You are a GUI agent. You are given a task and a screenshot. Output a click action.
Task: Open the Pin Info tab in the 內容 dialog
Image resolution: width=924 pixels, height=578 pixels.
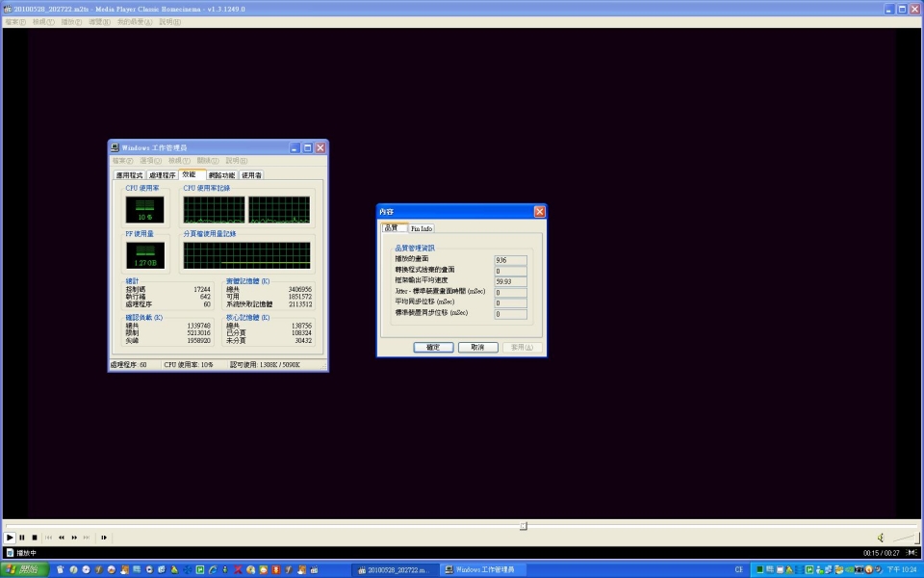(x=422, y=228)
